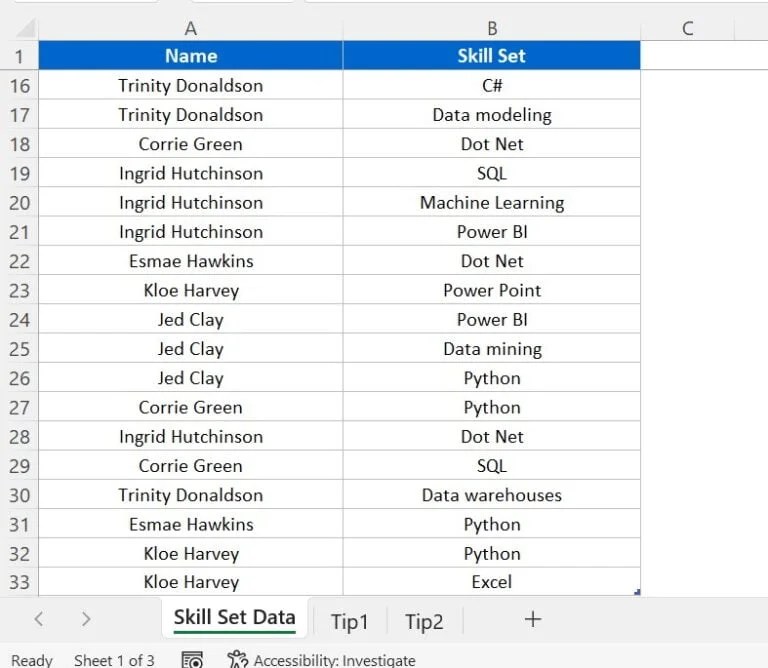Image resolution: width=768 pixels, height=668 pixels.
Task: Click the add new sheet plus icon
Action: tap(532, 620)
